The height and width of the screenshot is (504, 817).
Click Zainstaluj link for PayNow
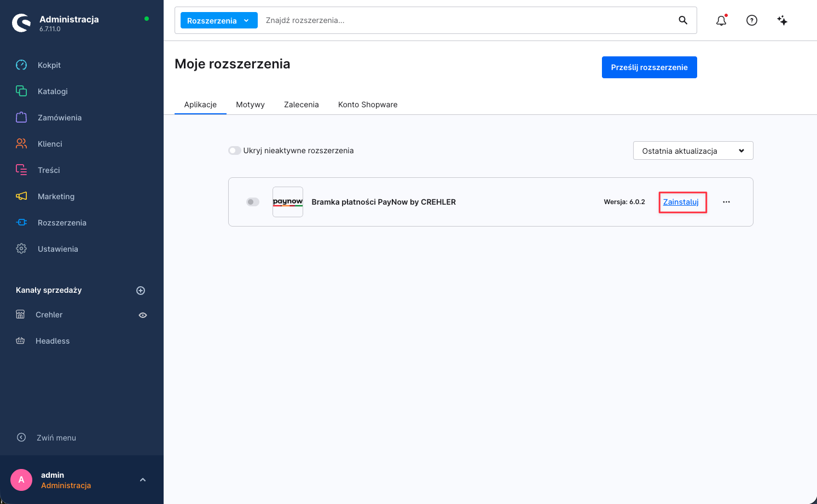681,202
